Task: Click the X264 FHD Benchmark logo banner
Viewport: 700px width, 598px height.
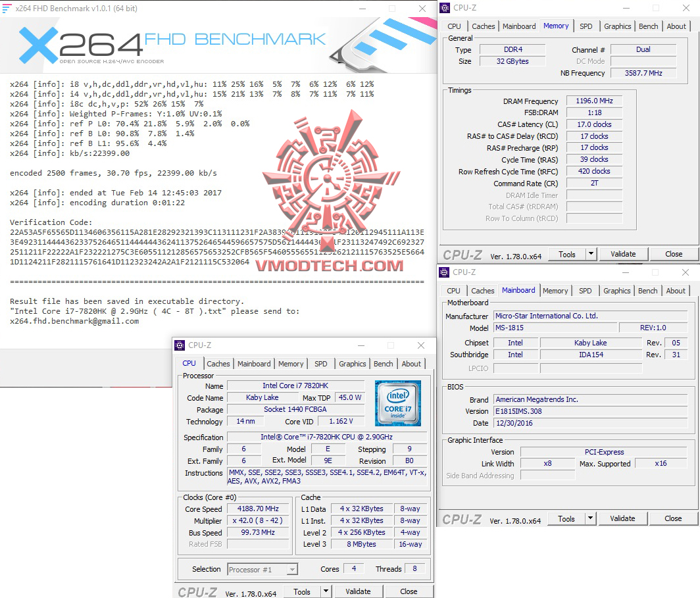Action: 218,45
